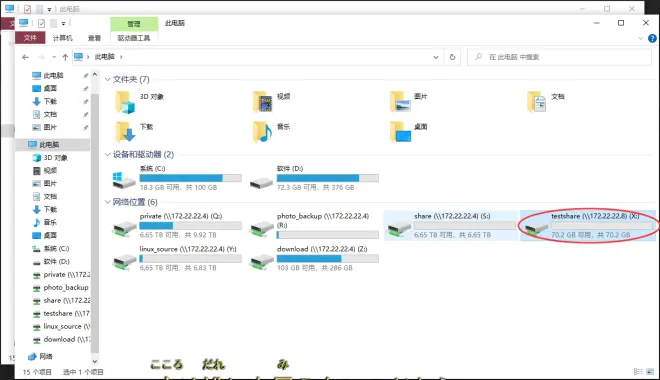This screenshot has width=660, height=380.
Task: Select 网络 in navigation tree
Action: (x=46, y=356)
